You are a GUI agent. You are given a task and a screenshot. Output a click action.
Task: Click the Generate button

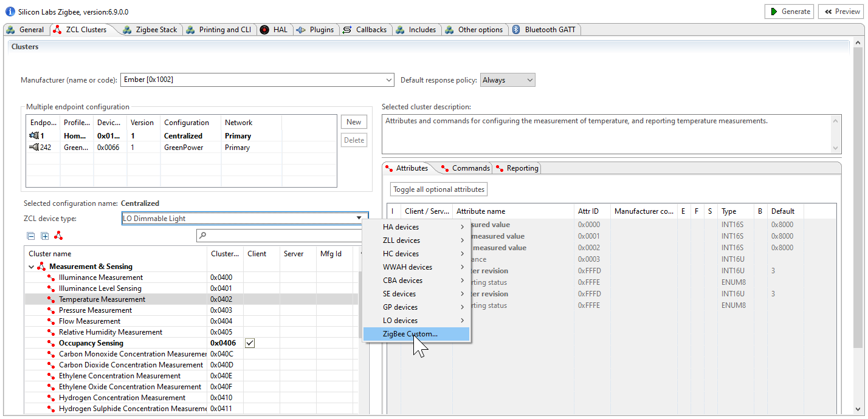click(x=790, y=12)
